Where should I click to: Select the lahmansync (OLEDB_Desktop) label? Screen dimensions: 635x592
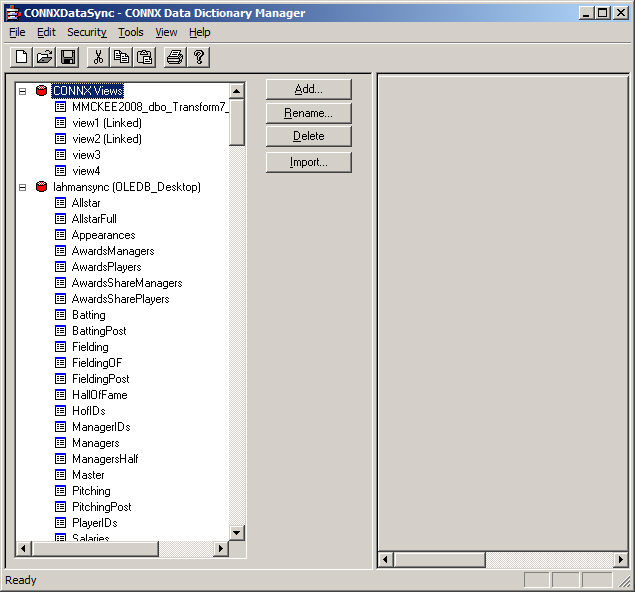(x=127, y=187)
